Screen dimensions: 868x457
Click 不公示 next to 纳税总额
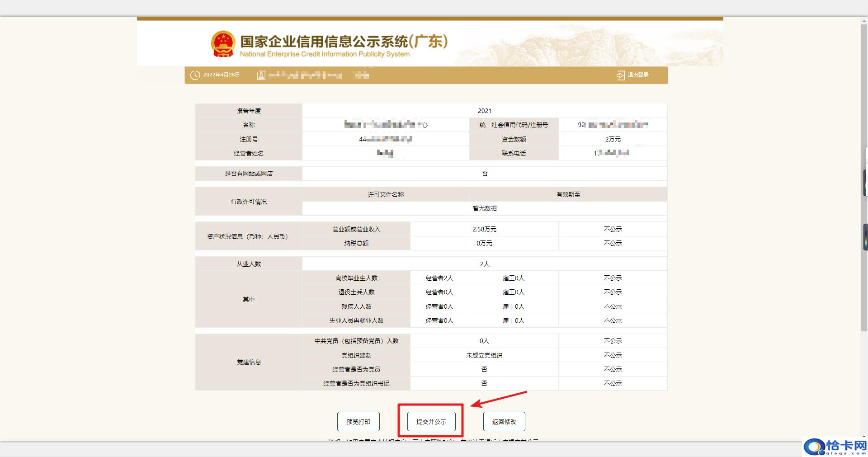coord(613,243)
